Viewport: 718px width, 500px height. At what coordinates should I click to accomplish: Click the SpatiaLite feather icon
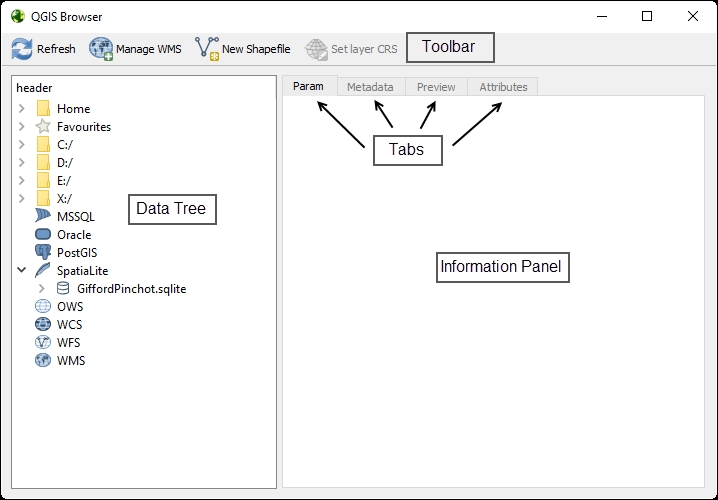click(43, 270)
